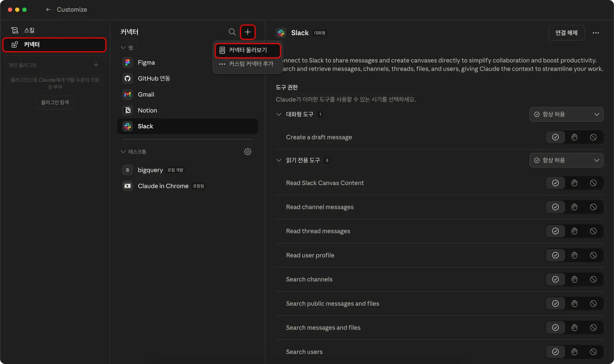Viewport: 614px width, 364px height.
Task: Always allow Read thread messages
Action: [x=555, y=231]
